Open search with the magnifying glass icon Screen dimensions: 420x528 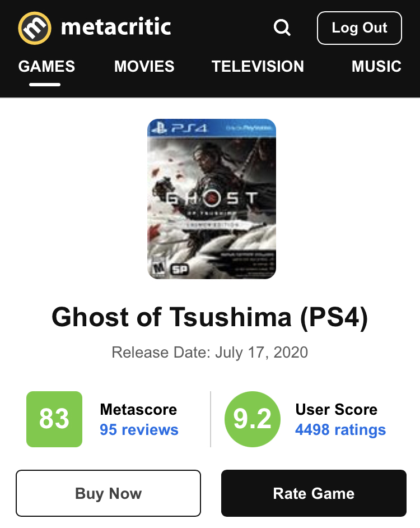[x=282, y=27]
